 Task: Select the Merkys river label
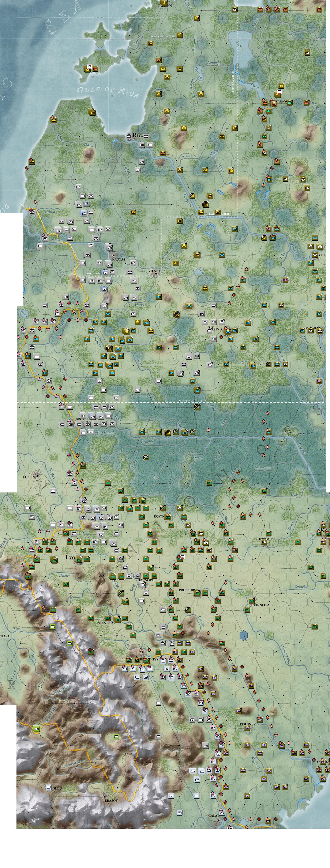(x=140, y=305)
